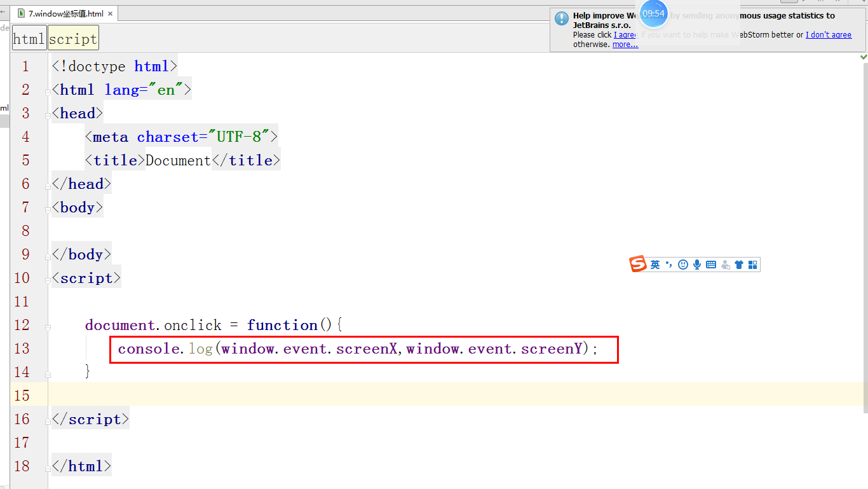Select the 7.window坐标值.html editor tab
Viewport: 868px width, 489px height.
coord(65,13)
